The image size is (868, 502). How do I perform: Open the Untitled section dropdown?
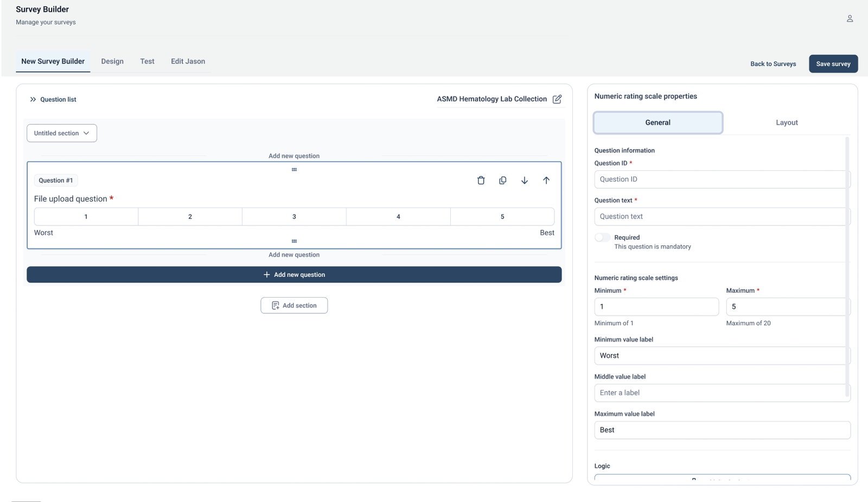click(x=62, y=133)
